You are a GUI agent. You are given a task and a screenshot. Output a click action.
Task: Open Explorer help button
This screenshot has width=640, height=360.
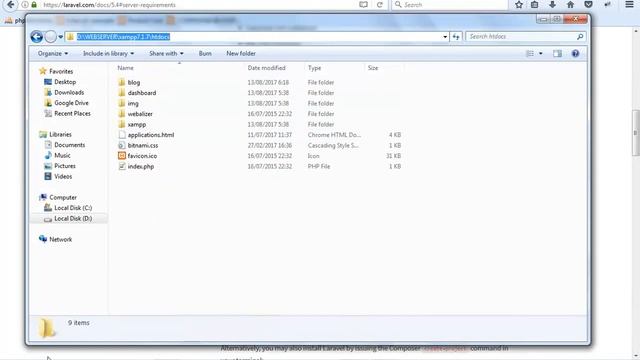[x=575, y=53]
